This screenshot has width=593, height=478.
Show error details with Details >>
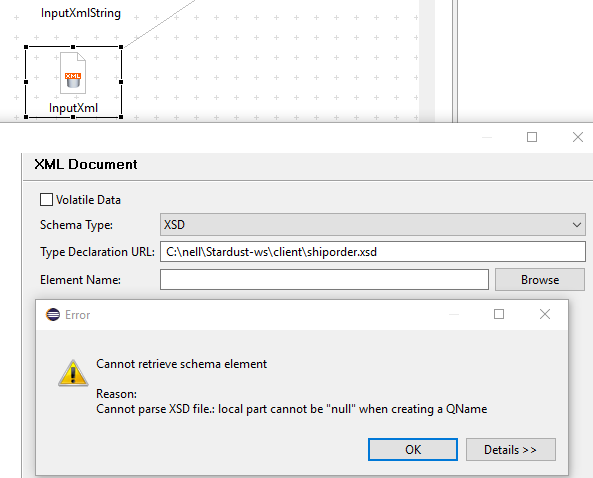[511, 450]
